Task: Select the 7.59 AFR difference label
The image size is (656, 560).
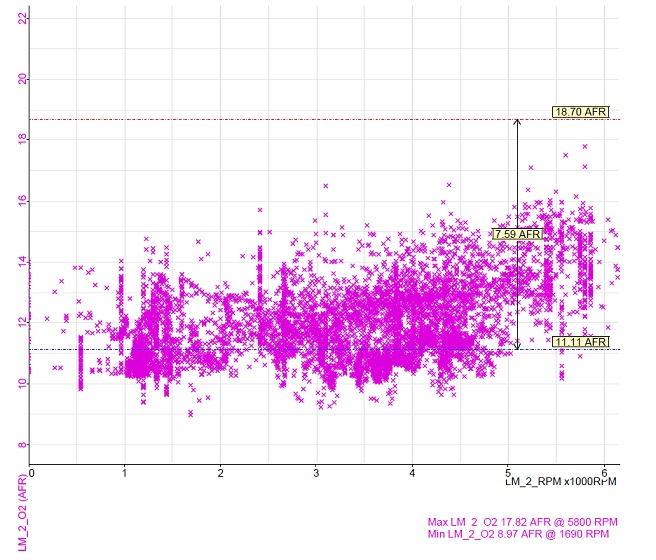Action: (x=517, y=234)
